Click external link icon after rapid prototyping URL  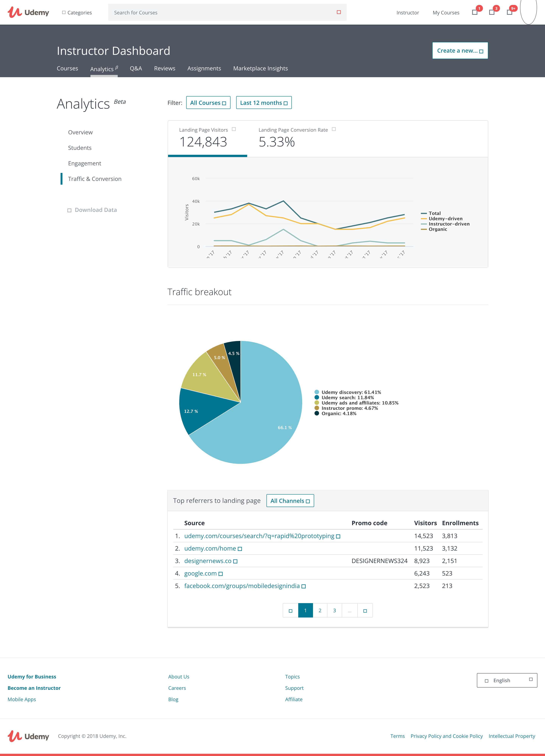click(x=338, y=536)
